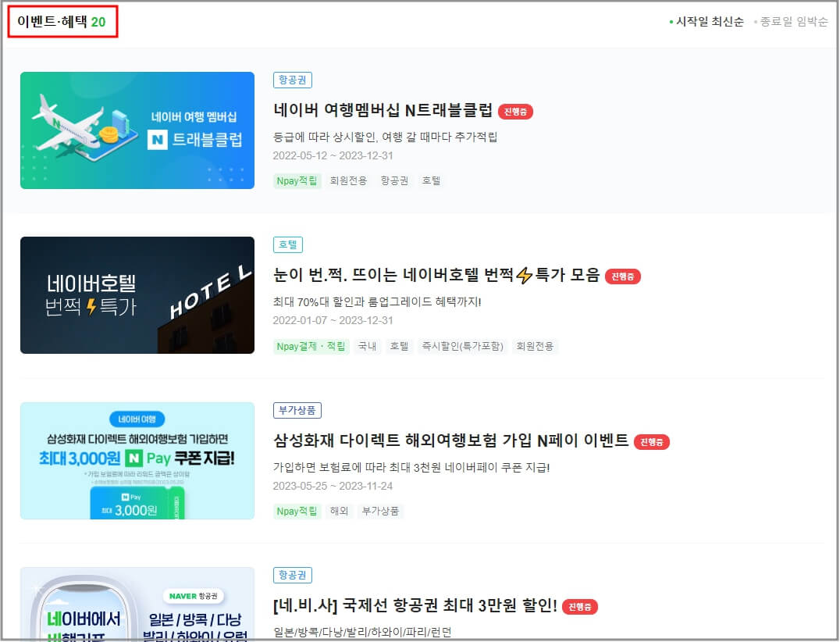Toggle the 회원전용 filter tag under N트래블클럽
This screenshot has width=840, height=642.
[x=348, y=180]
